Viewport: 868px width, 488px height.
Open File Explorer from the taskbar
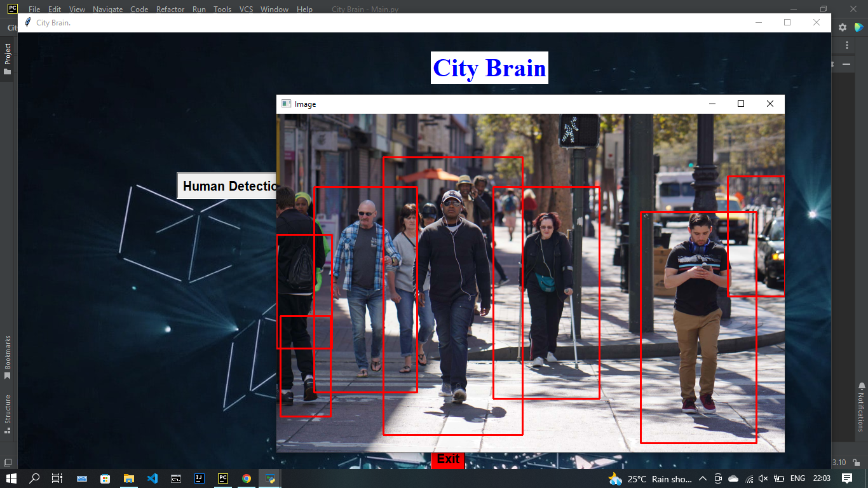(129, 478)
